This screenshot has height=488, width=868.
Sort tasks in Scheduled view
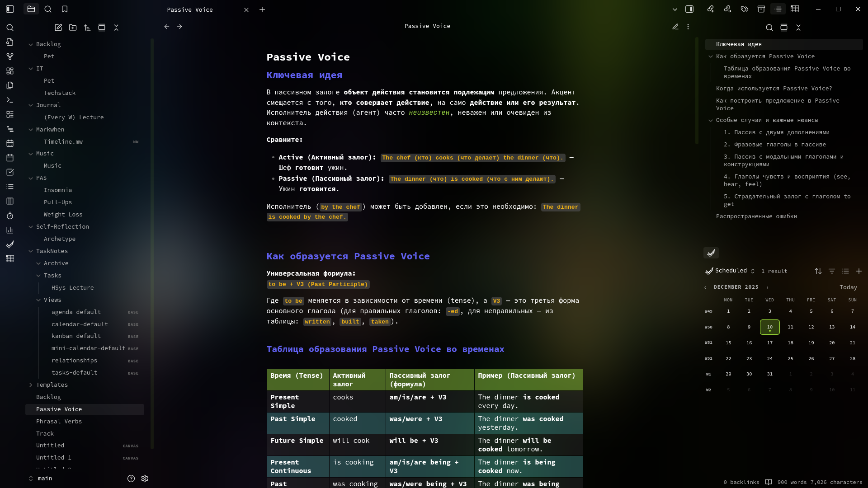coord(818,271)
